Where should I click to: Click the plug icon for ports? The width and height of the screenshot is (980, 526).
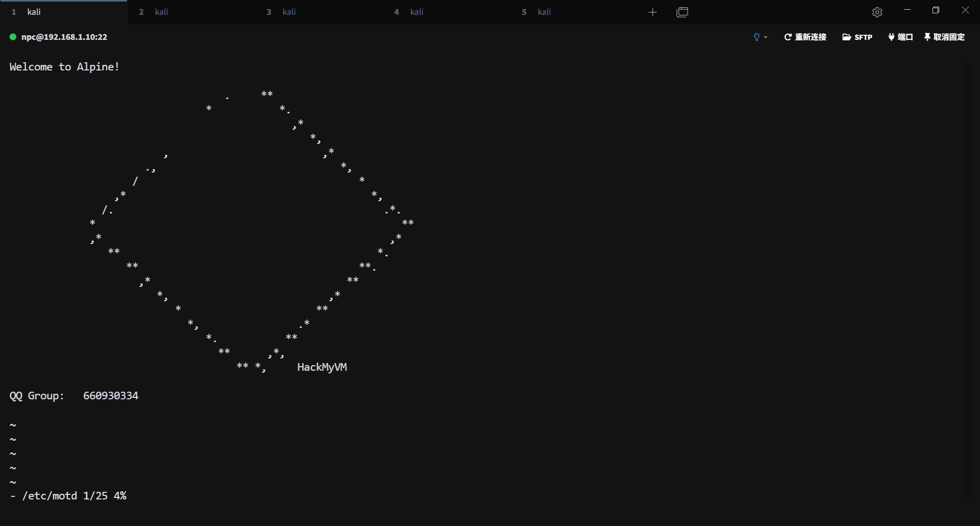pos(891,37)
